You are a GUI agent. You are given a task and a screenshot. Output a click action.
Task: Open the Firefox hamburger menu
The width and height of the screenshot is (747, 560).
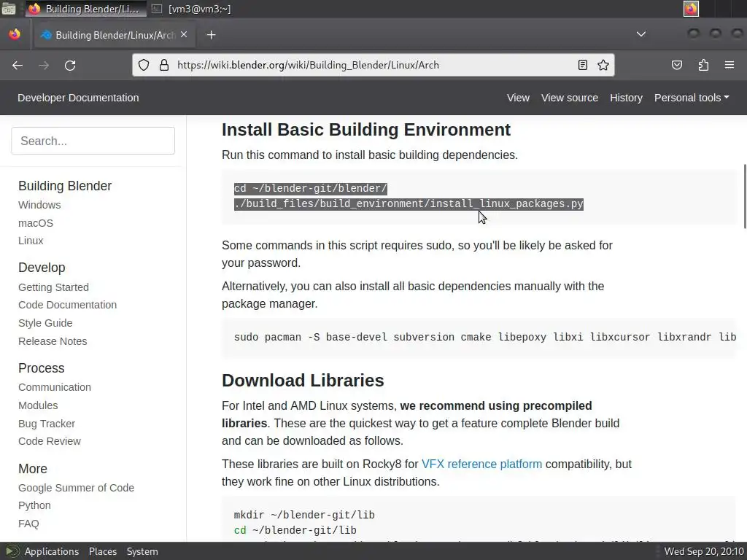click(x=729, y=65)
